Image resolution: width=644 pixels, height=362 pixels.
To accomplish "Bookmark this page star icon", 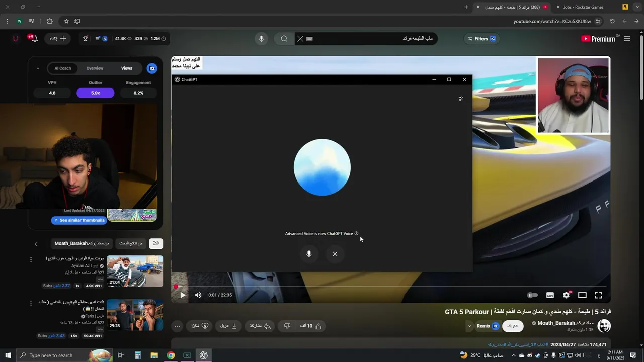I will pyautogui.click(x=66, y=21).
